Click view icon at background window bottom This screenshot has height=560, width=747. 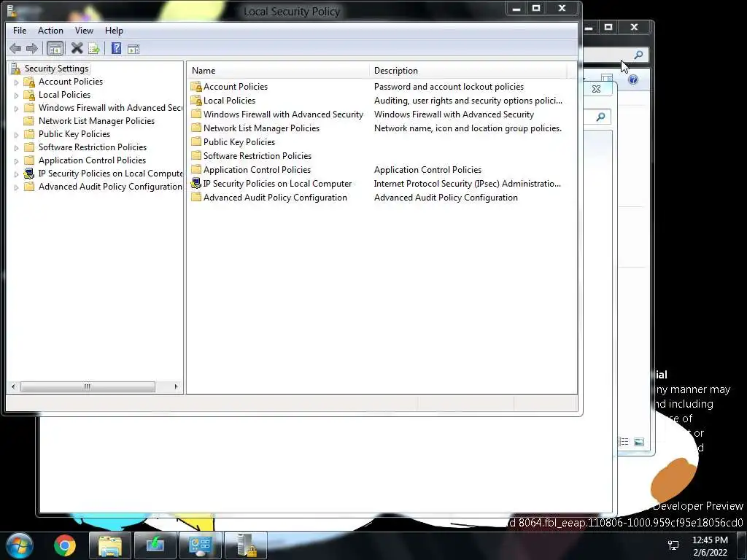[639, 442]
